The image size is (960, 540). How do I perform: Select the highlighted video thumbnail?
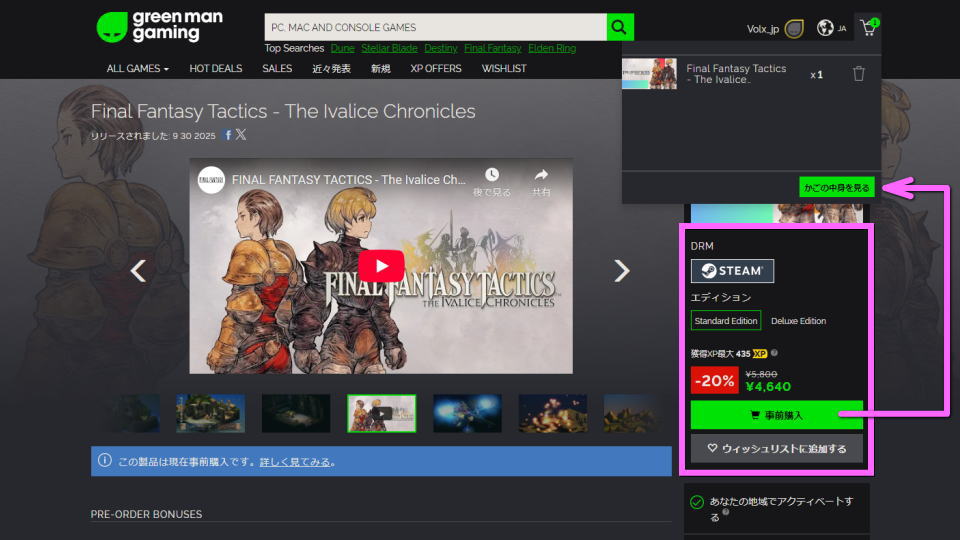381,413
